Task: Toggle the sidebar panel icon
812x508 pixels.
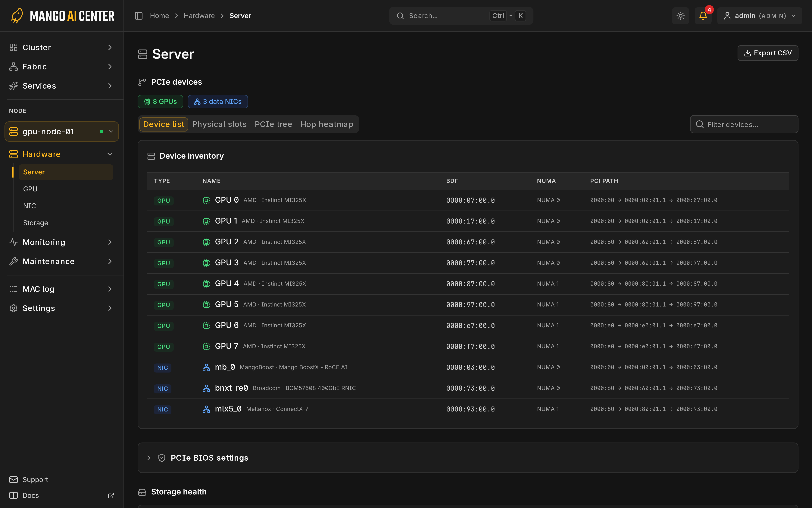Action: [x=139, y=16]
